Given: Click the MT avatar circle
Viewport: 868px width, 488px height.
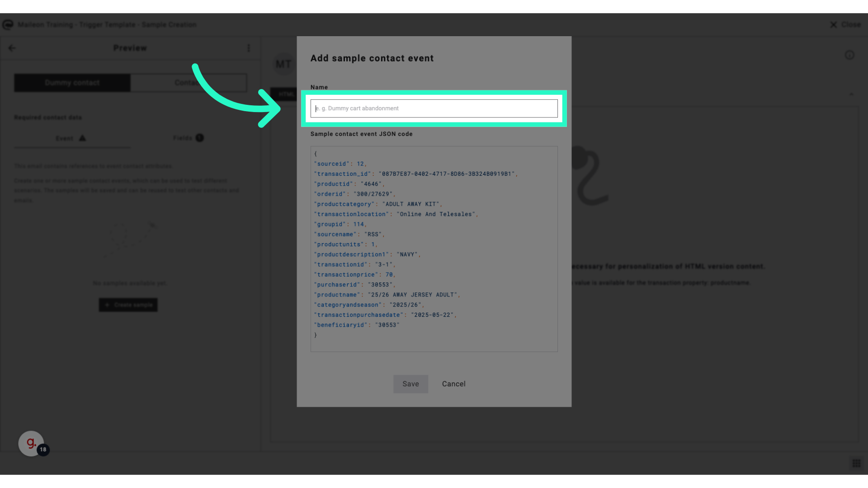Looking at the screenshot, I should pyautogui.click(x=284, y=64).
